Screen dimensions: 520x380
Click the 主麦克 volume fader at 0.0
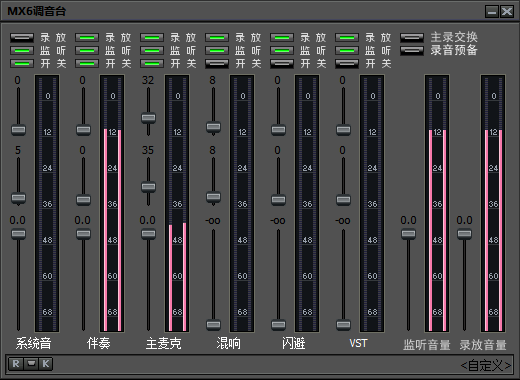pos(148,234)
